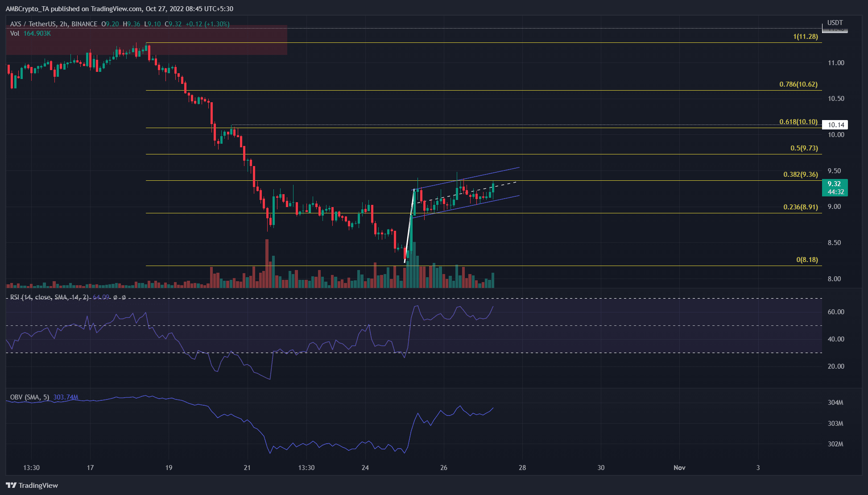Click the TradingView logo icon
The image size is (868, 495).
pos(11,485)
